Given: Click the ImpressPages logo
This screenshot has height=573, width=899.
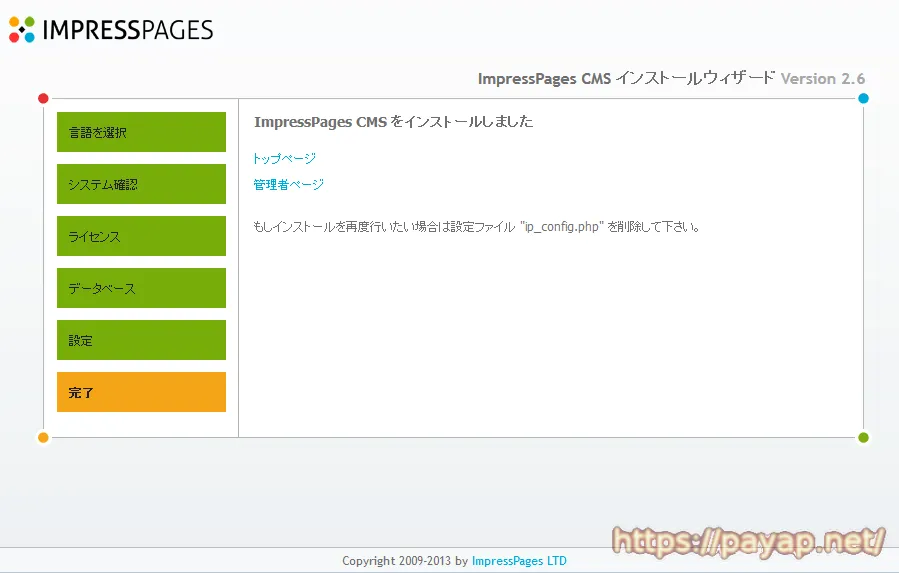Looking at the screenshot, I should tap(111, 29).
